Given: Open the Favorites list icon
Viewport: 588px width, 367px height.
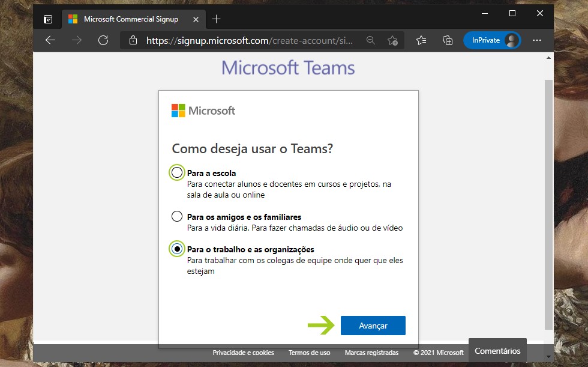Looking at the screenshot, I should [x=421, y=40].
